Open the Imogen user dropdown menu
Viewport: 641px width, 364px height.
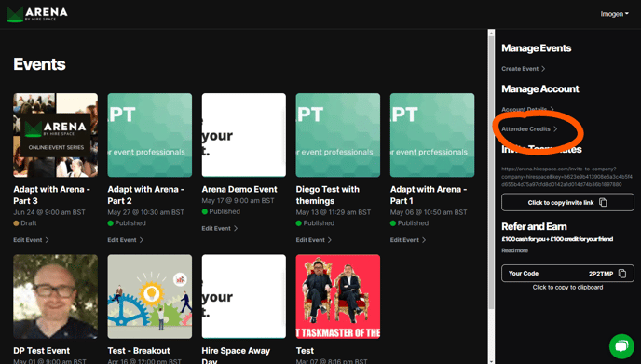614,14
